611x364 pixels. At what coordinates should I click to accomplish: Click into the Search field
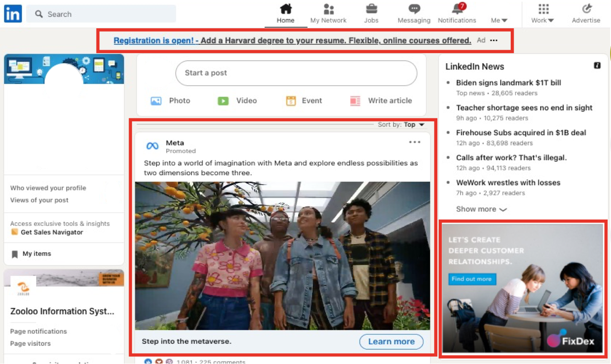(101, 14)
